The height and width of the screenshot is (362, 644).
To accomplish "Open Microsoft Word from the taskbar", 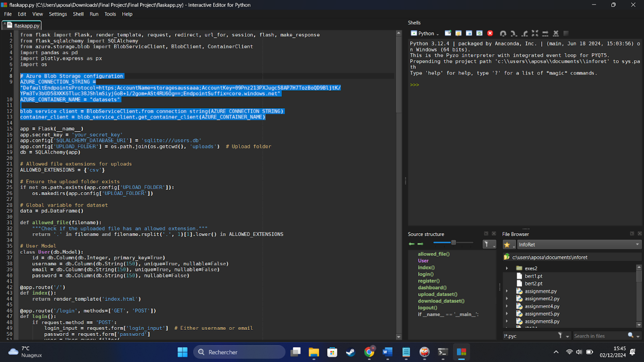I will (387, 352).
